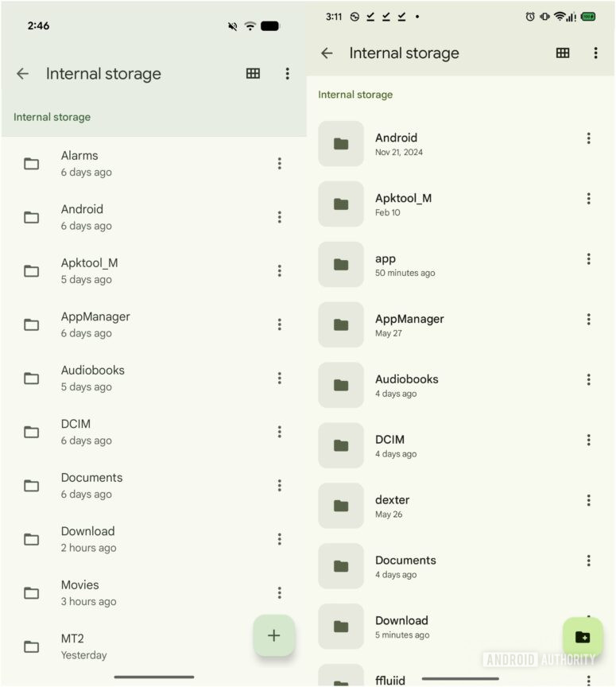Tap the Android folder icon on right screen
The height and width of the screenshot is (687, 616).
(x=341, y=144)
